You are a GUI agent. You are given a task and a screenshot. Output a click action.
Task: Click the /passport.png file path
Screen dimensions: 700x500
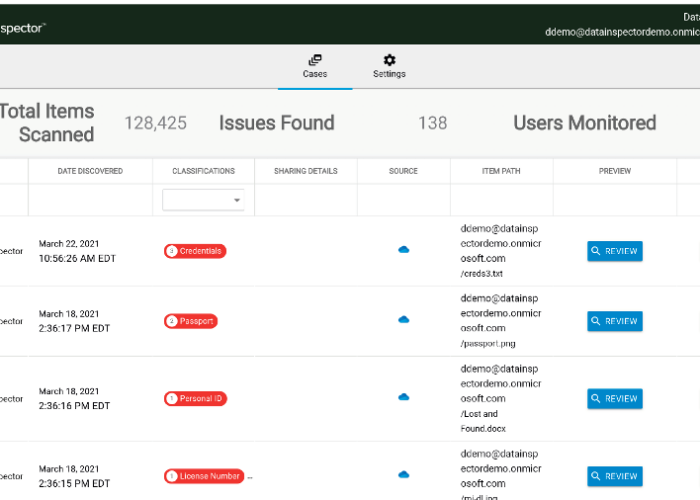(488, 344)
